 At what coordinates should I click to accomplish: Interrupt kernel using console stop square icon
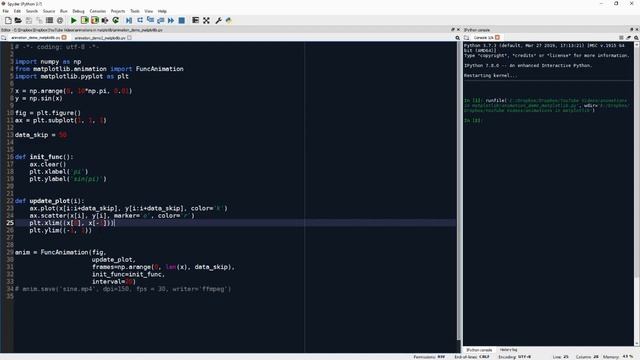[x=621, y=38]
